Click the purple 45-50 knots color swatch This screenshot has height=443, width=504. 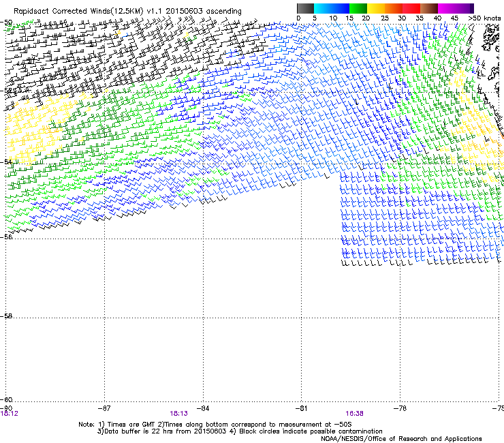click(x=464, y=8)
